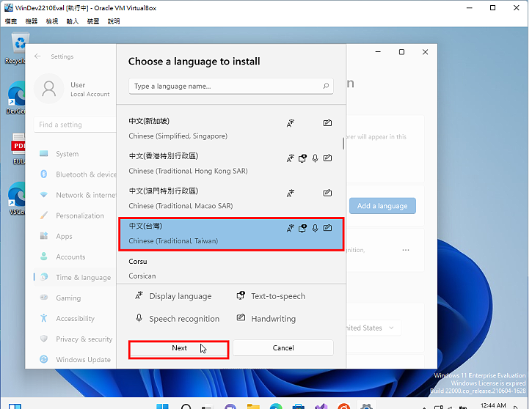Click the user avatar icon in Settings

tap(49, 89)
